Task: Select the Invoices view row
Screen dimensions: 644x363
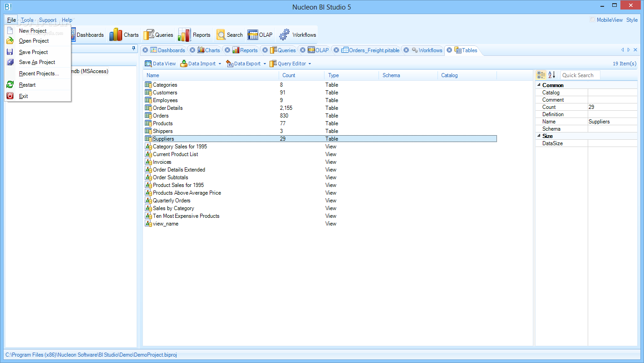Action: tap(320, 162)
